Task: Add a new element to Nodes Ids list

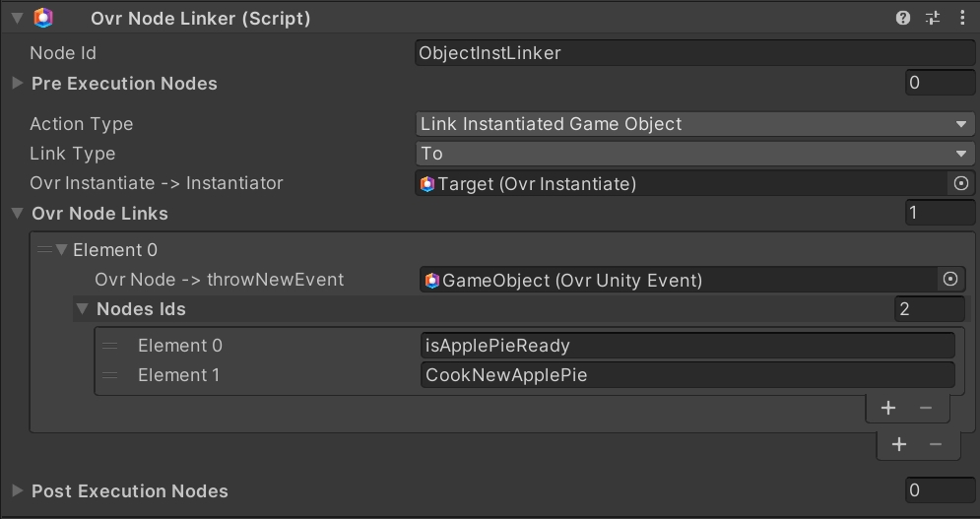Action: [887, 408]
